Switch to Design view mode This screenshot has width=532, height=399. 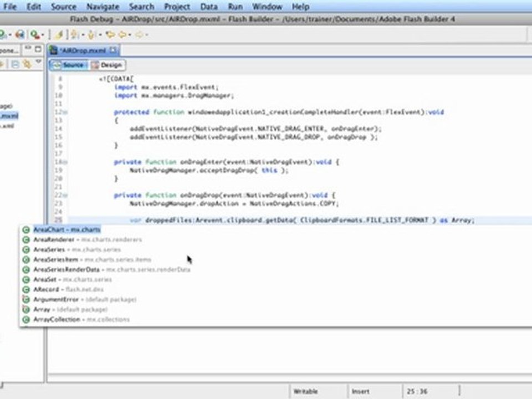pyautogui.click(x=106, y=64)
